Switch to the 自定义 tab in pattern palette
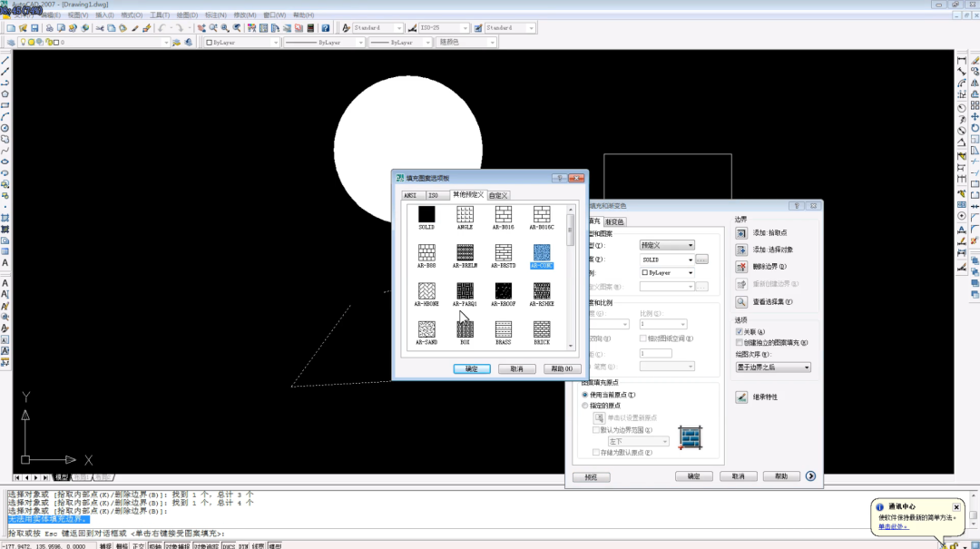 click(x=498, y=195)
